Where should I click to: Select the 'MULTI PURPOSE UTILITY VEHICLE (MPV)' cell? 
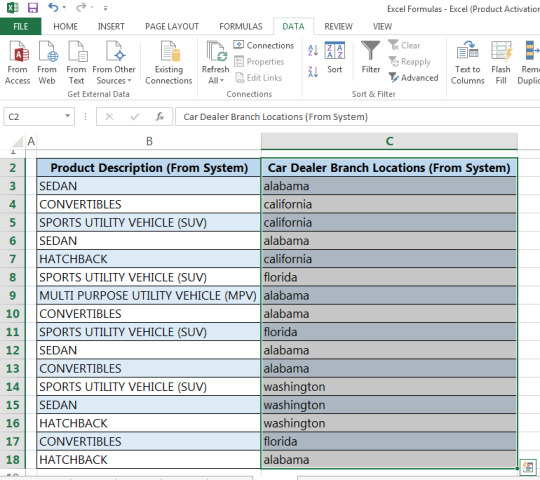[x=149, y=295]
